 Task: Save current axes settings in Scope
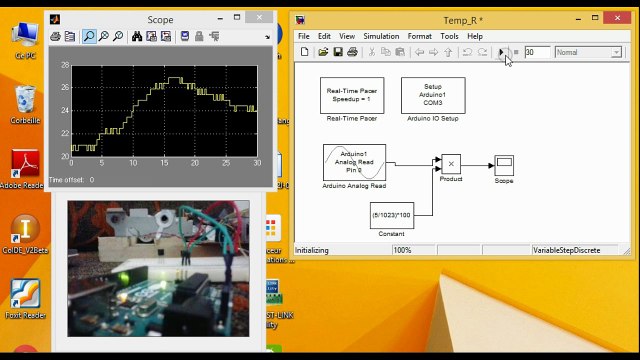pos(151,37)
